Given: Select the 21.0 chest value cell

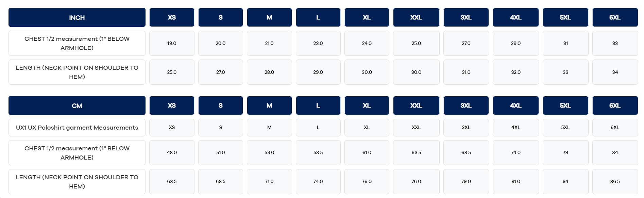Looking at the screenshot, I should coord(269,43).
